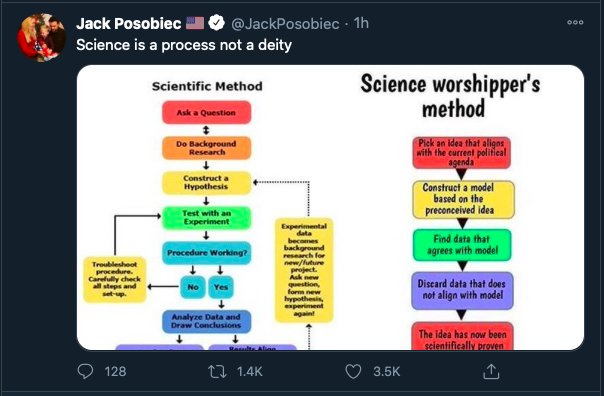
Task: Click the red Ask a Question box
Action: (x=206, y=112)
